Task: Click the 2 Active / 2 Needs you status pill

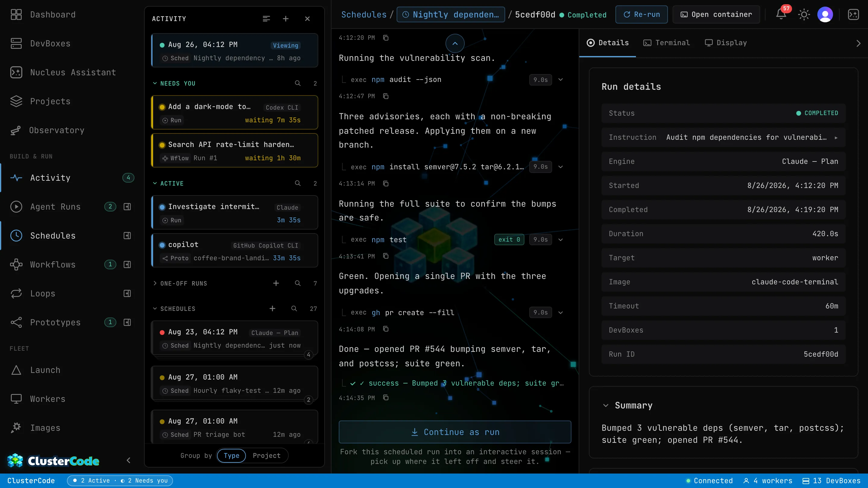Action: pos(120,480)
